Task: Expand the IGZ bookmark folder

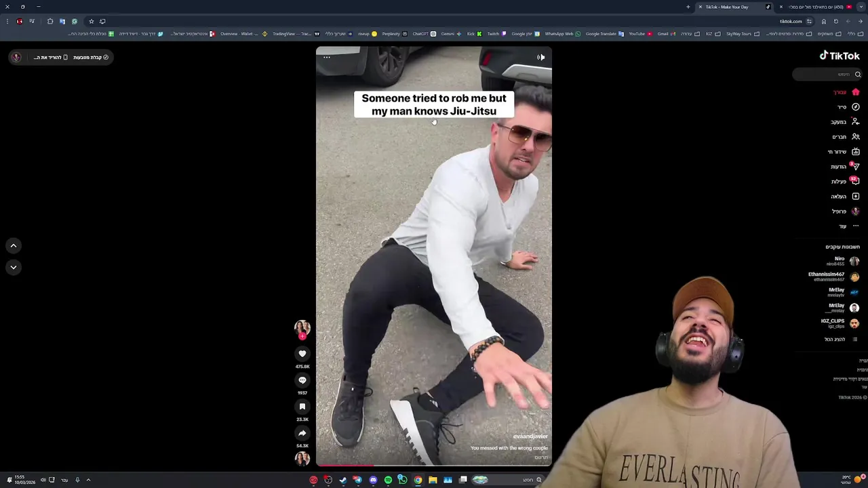Action: (x=712, y=34)
